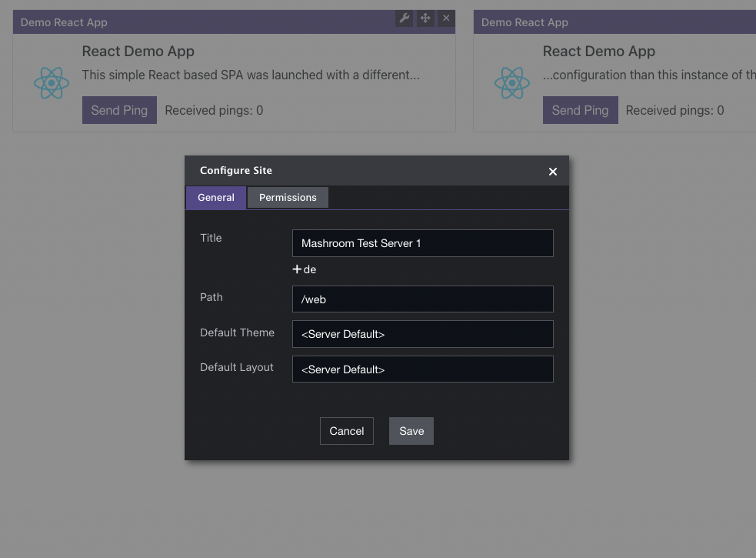
Task: Click the React logo in the first app
Action: tap(52, 83)
